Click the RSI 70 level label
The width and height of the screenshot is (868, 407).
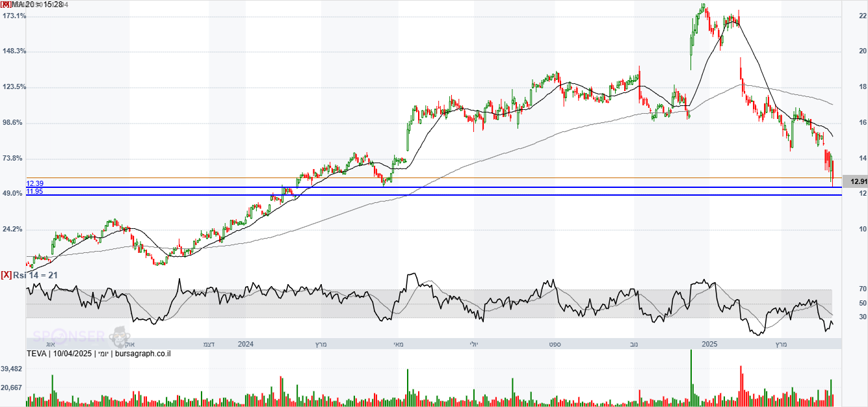pos(862,289)
